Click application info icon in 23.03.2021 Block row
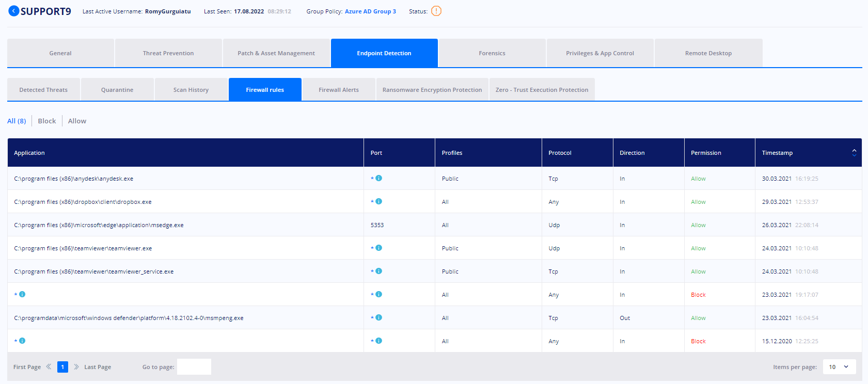 (22, 294)
